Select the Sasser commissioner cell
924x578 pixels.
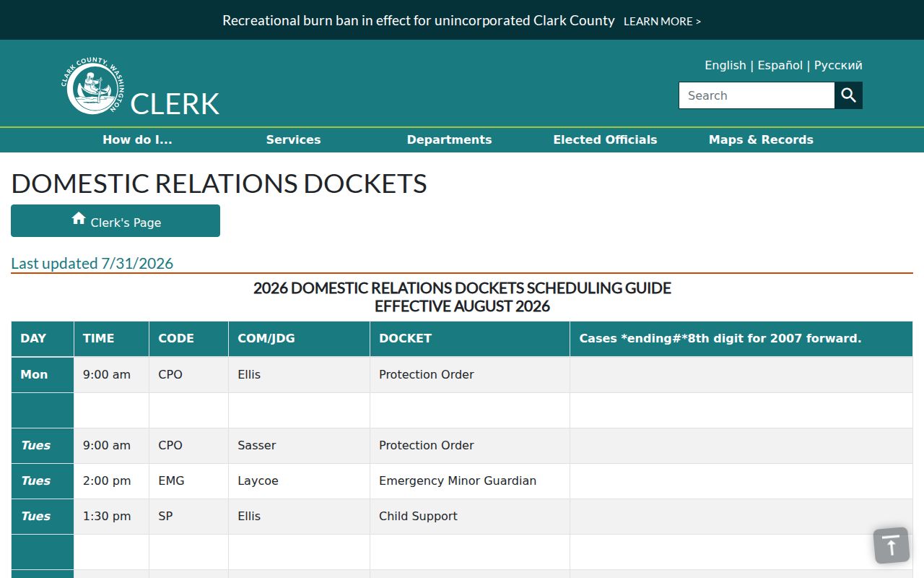tap(299, 446)
